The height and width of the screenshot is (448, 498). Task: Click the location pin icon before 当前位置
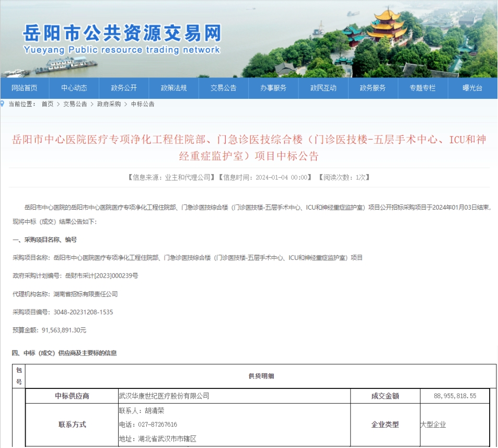click(3, 104)
